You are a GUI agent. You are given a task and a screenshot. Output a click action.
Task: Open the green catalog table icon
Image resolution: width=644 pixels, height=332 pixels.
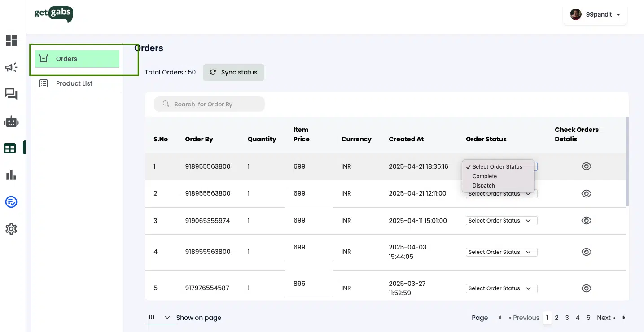pyautogui.click(x=10, y=148)
